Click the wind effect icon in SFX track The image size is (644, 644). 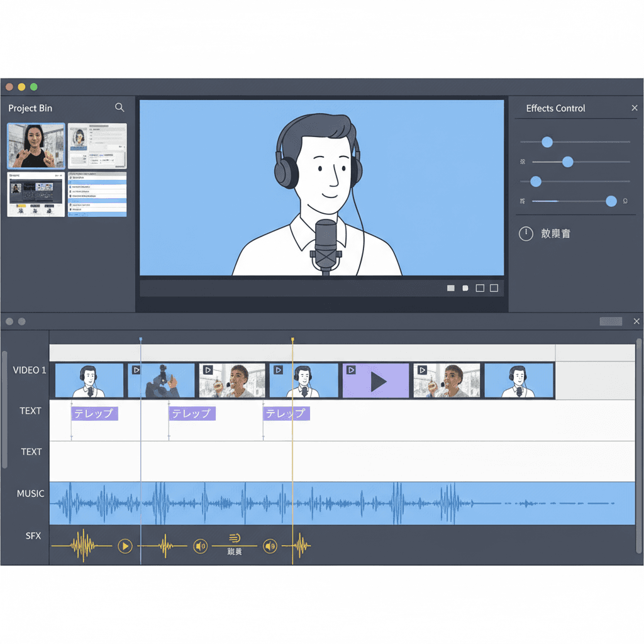point(235,538)
